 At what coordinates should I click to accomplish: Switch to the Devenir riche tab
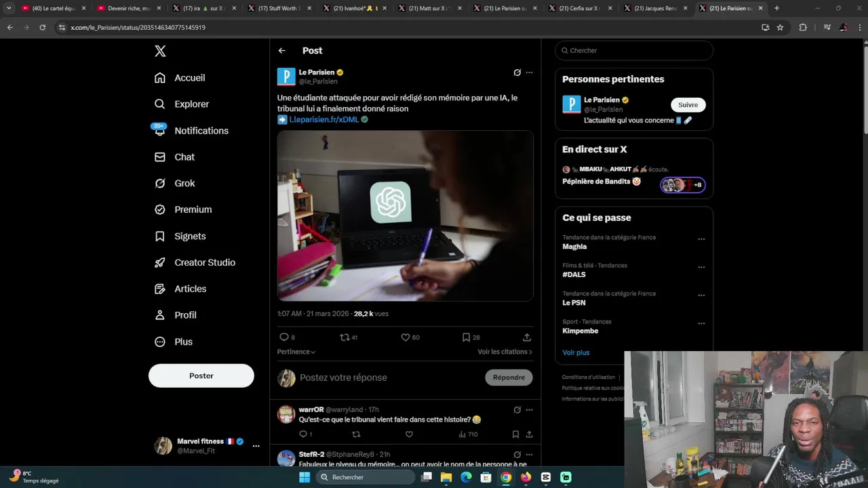[127, 8]
